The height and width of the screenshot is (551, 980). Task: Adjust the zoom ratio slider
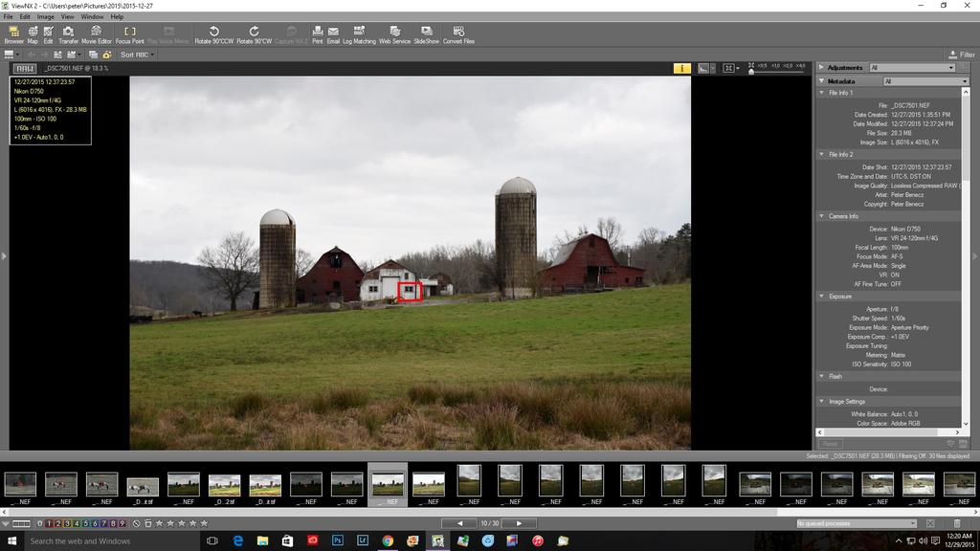pos(751,72)
